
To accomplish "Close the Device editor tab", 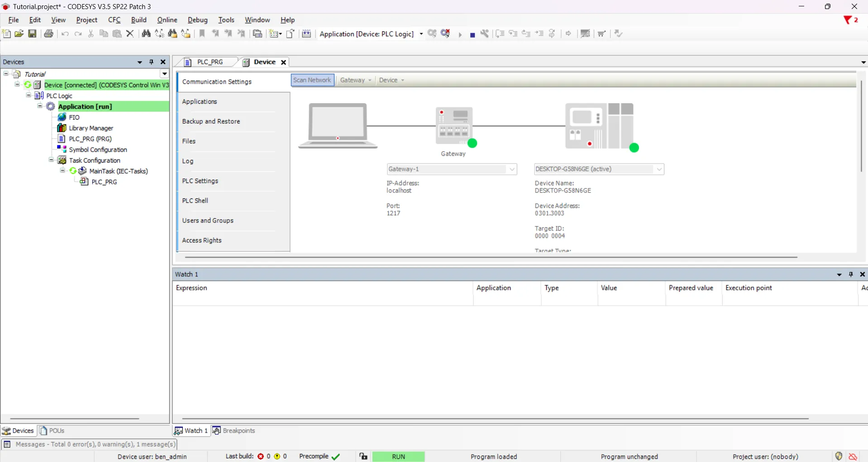I will click(x=284, y=63).
